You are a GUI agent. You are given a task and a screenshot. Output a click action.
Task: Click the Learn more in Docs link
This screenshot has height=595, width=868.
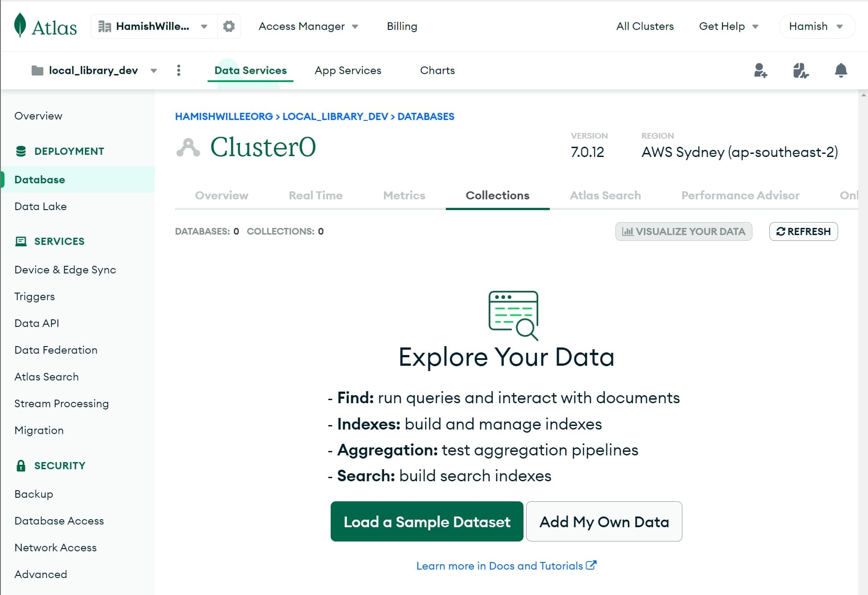point(506,566)
